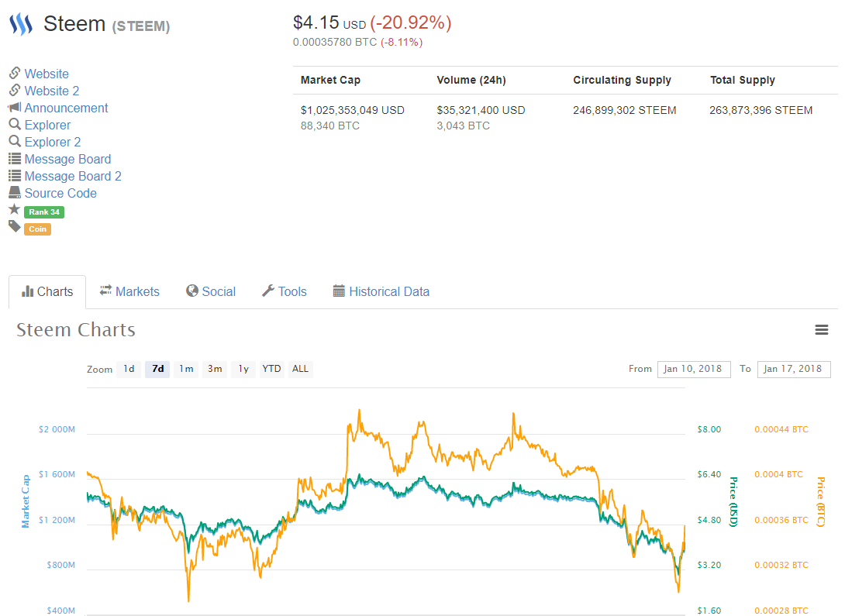This screenshot has width=845, height=616.
Task: Click the 0.00044 BTC axis label
Action: [x=781, y=430]
